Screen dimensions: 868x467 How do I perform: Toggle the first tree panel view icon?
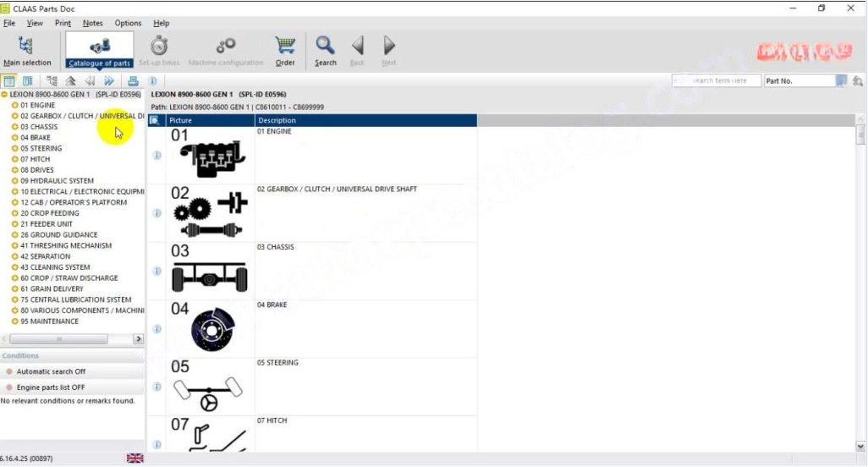coord(9,81)
